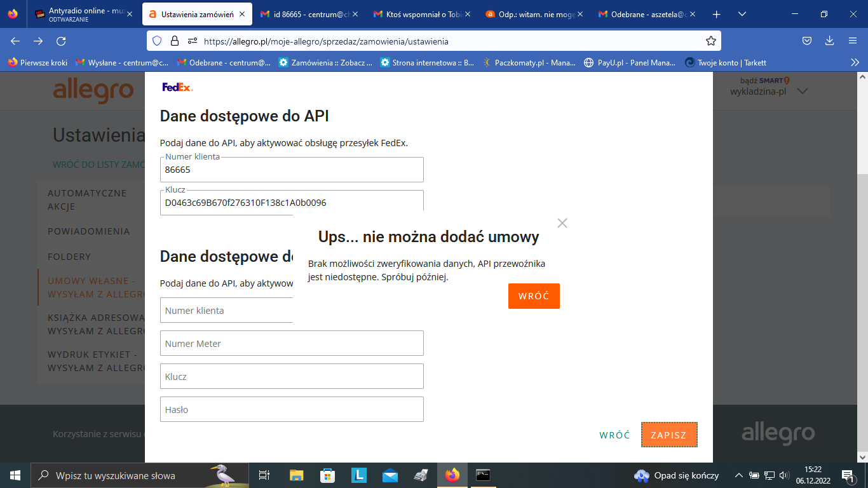Click the green WRÓĆ link beside ZAPISZ
Viewport: 868px width, 488px height.
[614, 435]
